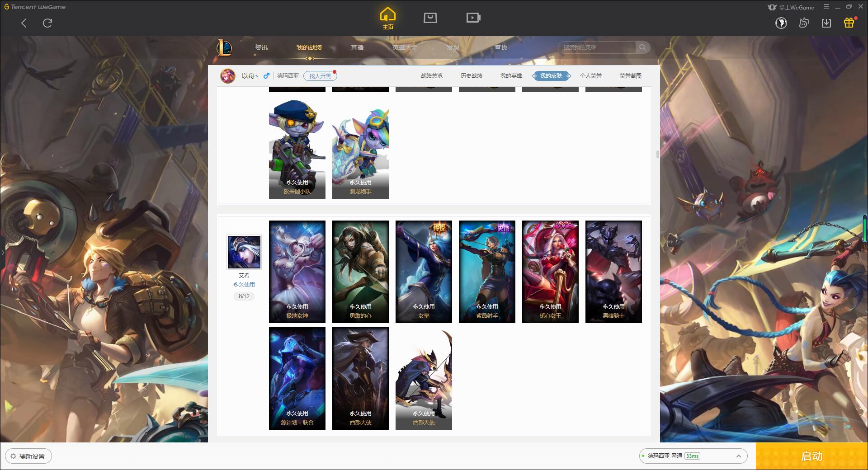868x470 pixels.
Task: Switch to the 查找 tab
Action: (x=501, y=47)
